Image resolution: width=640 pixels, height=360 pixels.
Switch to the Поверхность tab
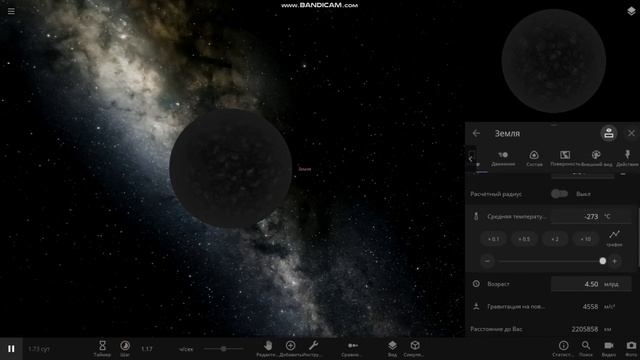pyautogui.click(x=565, y=158)
